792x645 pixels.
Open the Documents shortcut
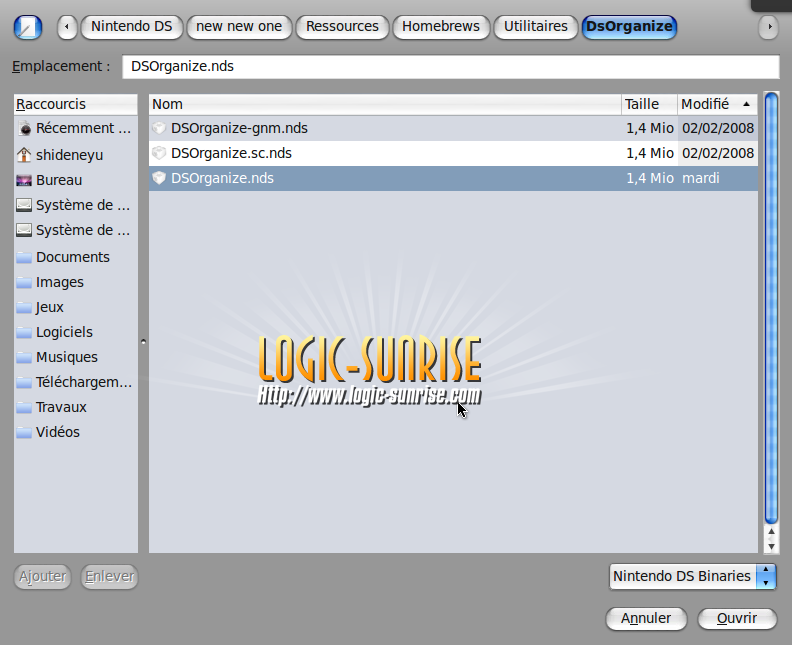(x=76, y=257)
